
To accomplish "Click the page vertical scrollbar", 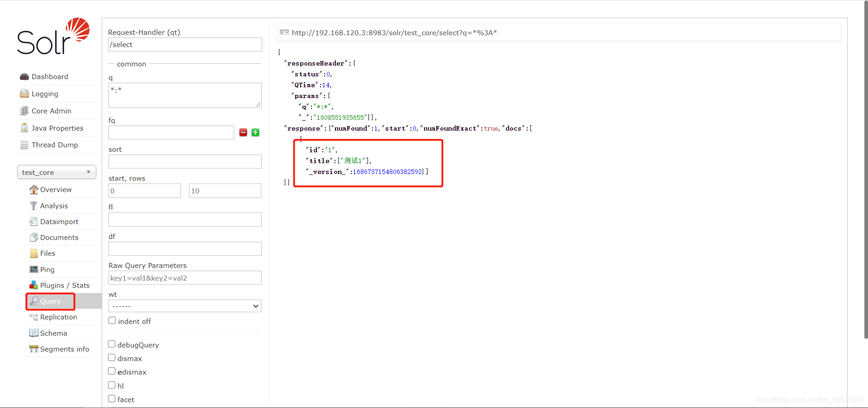I will point(866,169).
